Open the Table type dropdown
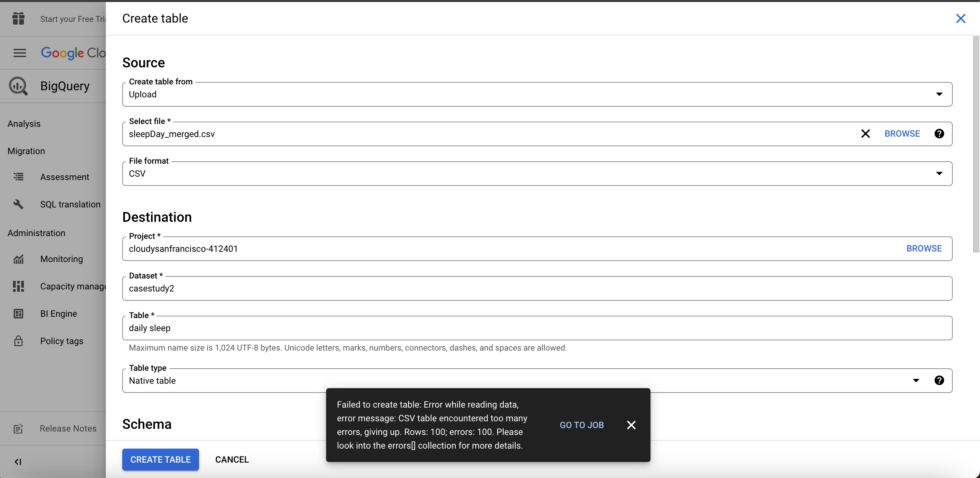Viewport: 980px width, 478px height. (x=916, y=380)
